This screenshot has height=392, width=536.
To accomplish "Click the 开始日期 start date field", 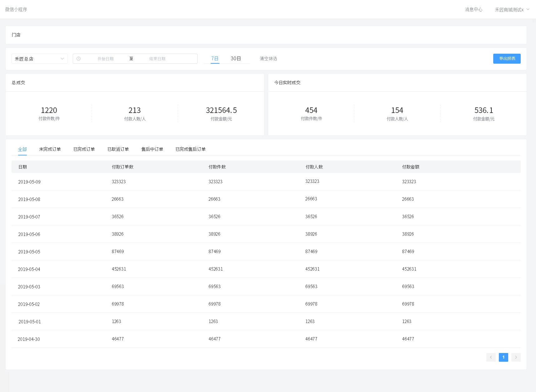I will click(106, 59).
